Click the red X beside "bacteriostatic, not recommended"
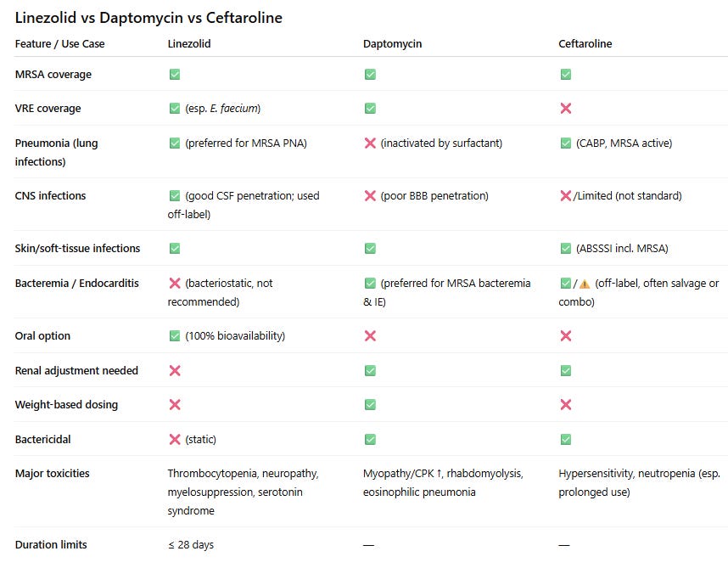 [175, 284]
